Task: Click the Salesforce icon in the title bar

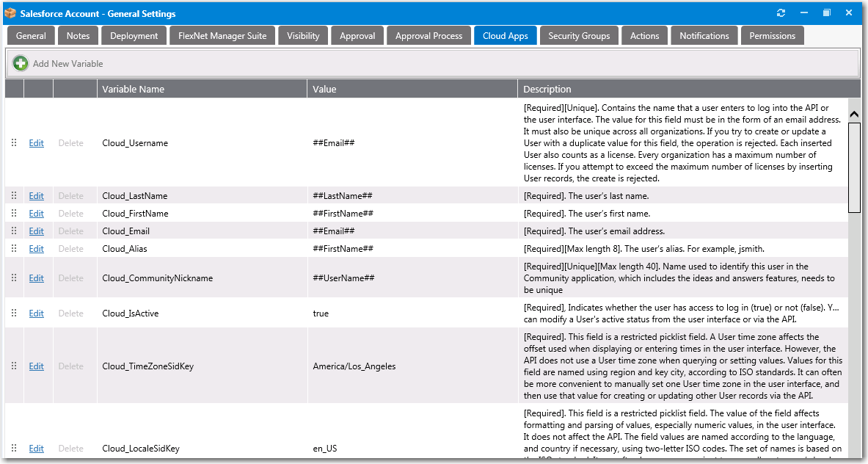Action: (10, 12)
